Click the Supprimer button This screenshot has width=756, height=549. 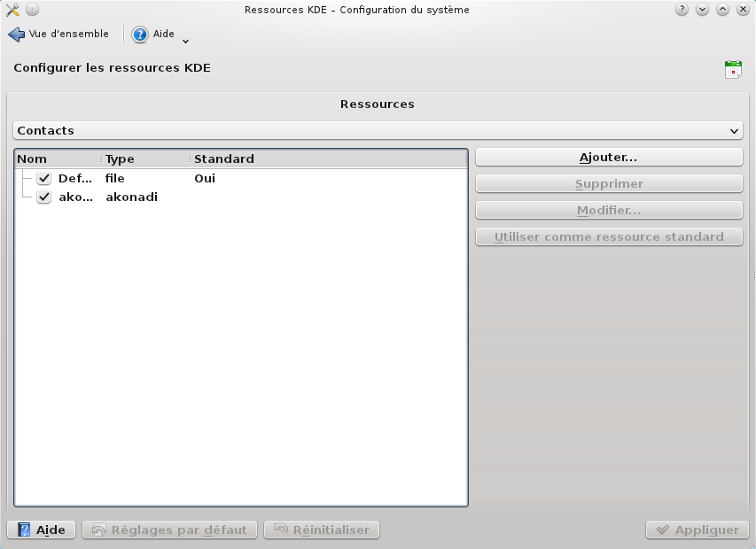(x=609, y=184)
